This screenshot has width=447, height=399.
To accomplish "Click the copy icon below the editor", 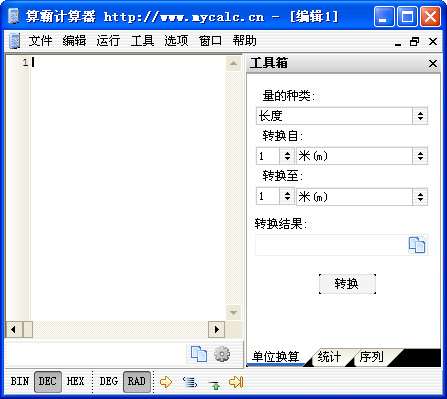I will [x=199, y=354].
